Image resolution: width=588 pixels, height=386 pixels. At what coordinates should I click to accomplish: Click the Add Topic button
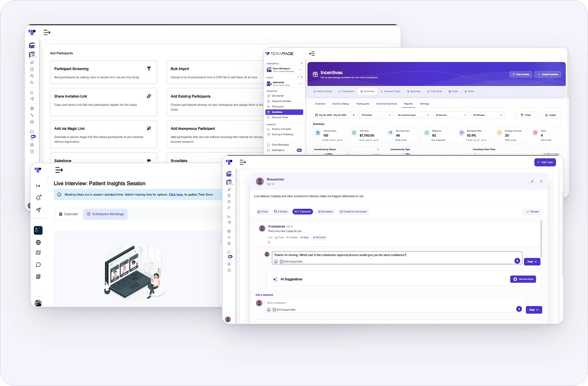pos(545,162)
